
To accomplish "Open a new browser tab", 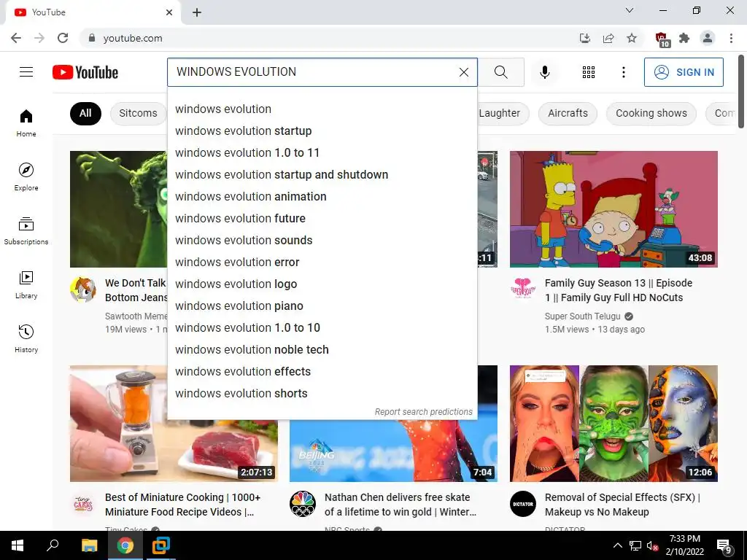I will click(x=197, y=12).
